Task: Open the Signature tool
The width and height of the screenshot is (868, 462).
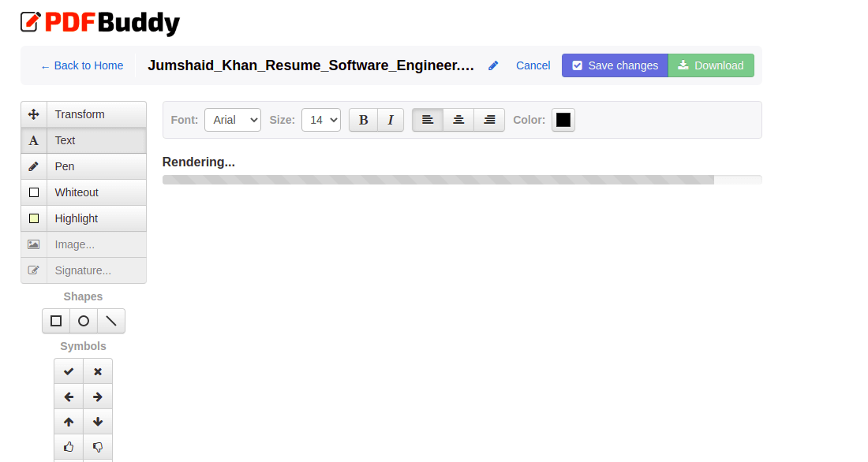Action: tap(84, 270)
